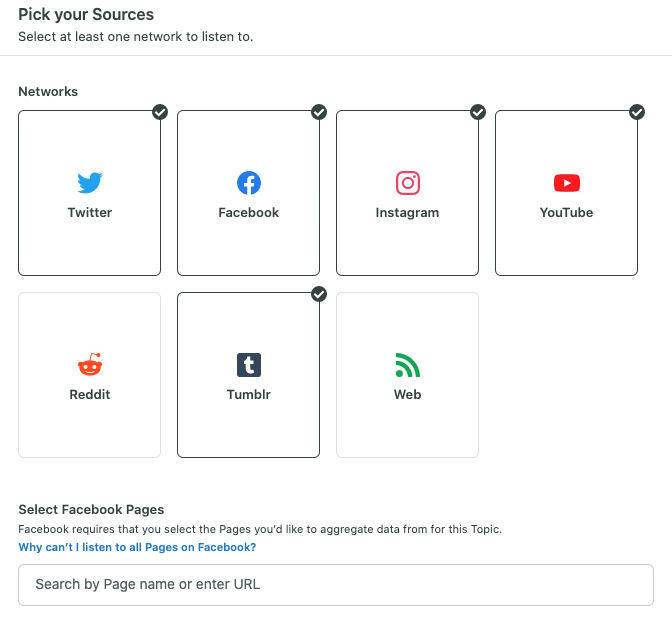Enable the Reddit network label

tap(90, 394)
